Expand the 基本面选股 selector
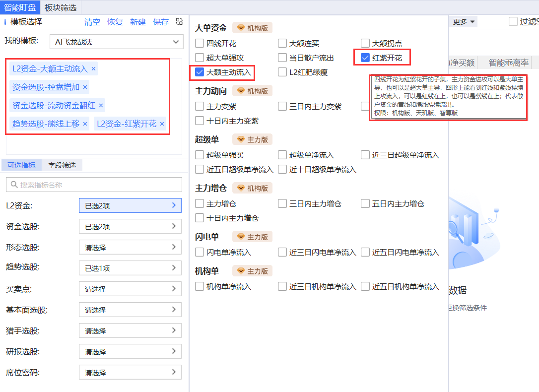This screenshot has width=539, height=392. [x=130, y=310]
